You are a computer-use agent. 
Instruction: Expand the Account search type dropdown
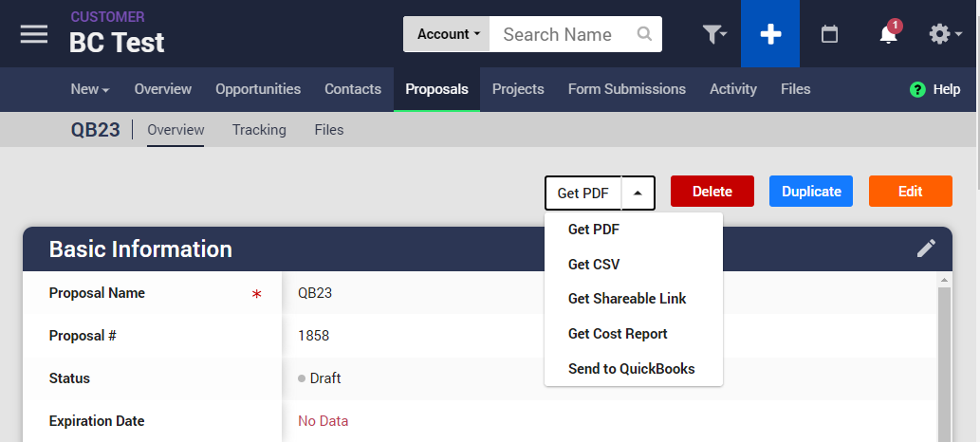448,34
